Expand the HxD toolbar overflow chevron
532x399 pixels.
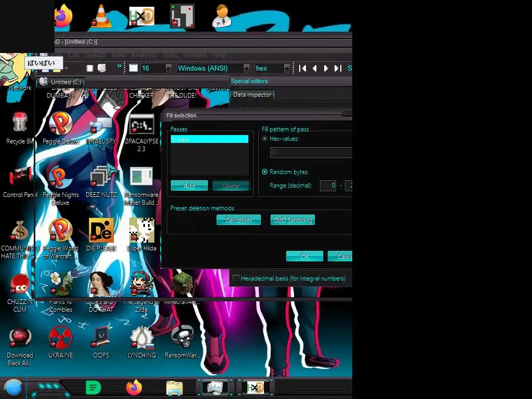click(119, 66)
